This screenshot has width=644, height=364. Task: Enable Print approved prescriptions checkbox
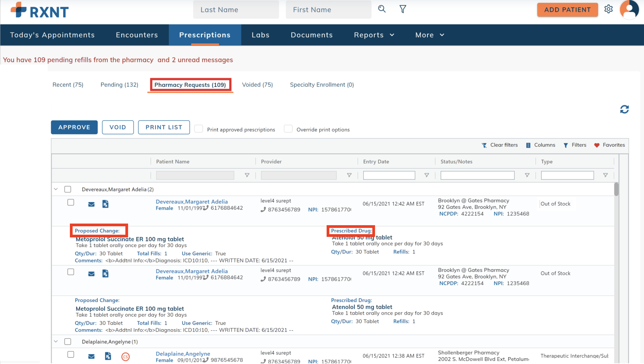pyautogui.click(x=199, y=129)
